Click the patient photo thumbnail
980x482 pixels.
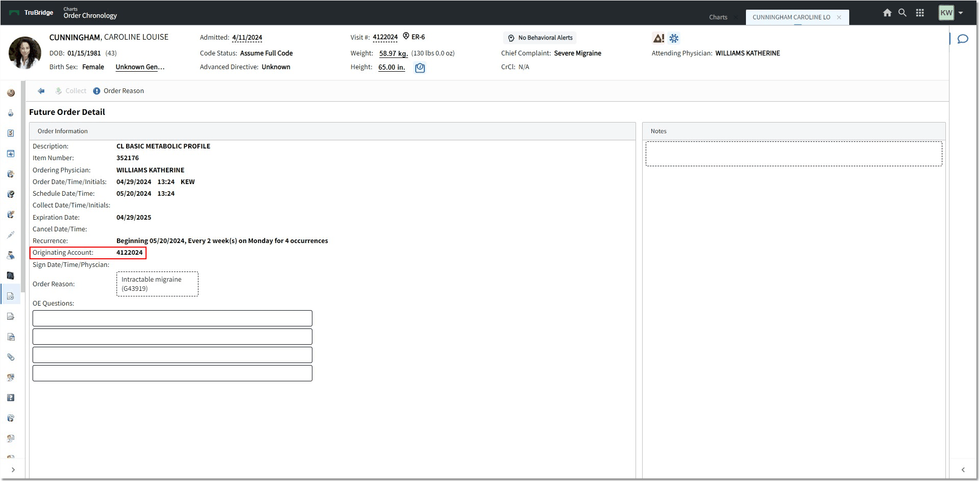tap(25, 53)
